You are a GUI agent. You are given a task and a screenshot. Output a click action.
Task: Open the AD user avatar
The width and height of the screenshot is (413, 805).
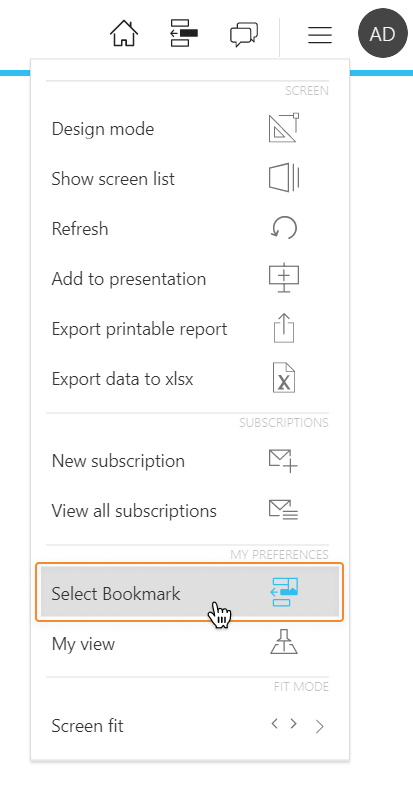click(383, 34)
